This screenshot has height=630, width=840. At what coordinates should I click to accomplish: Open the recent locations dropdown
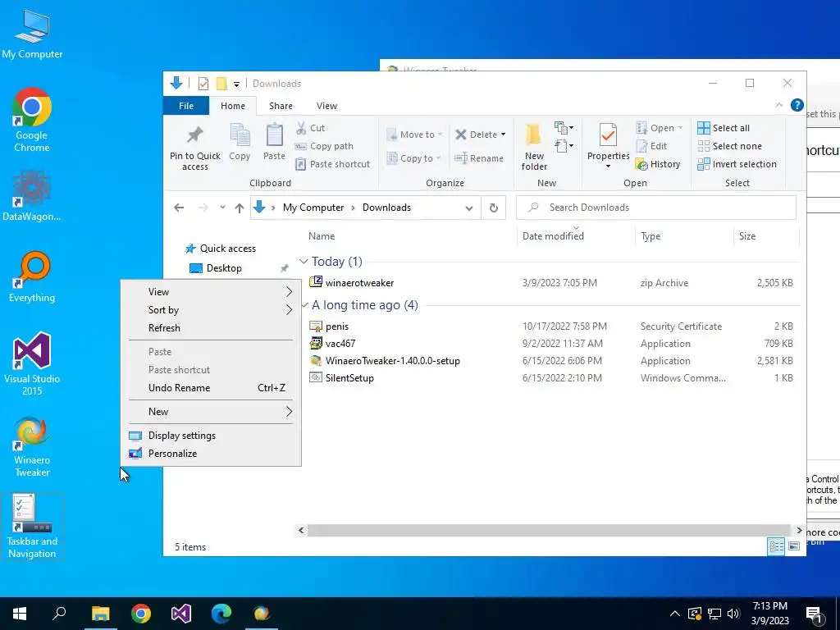(x=222, y=208)
